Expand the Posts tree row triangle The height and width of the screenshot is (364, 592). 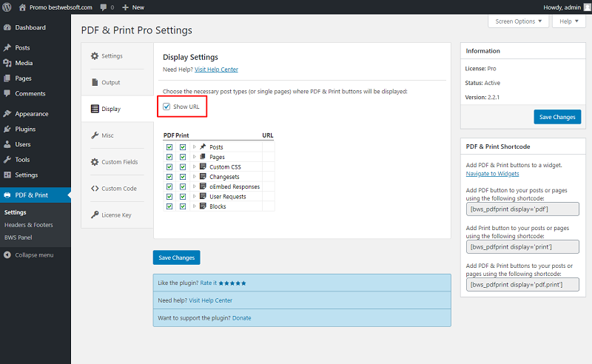(195, 147)
